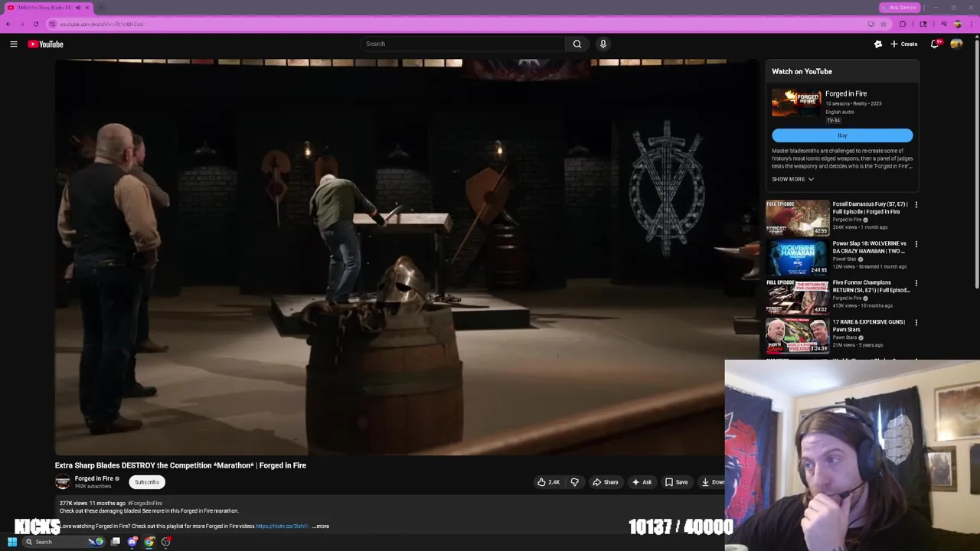Click the Ask Gemini button

[900, 8]
